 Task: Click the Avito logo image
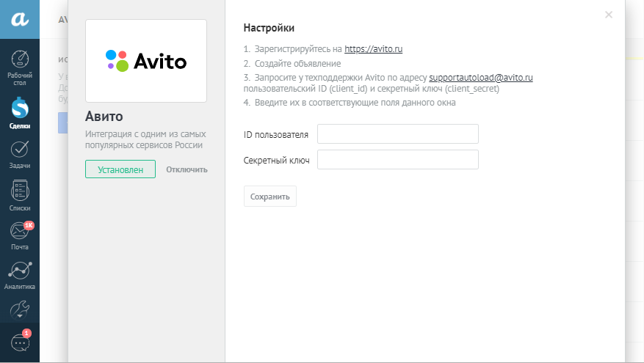click(146, 61)
